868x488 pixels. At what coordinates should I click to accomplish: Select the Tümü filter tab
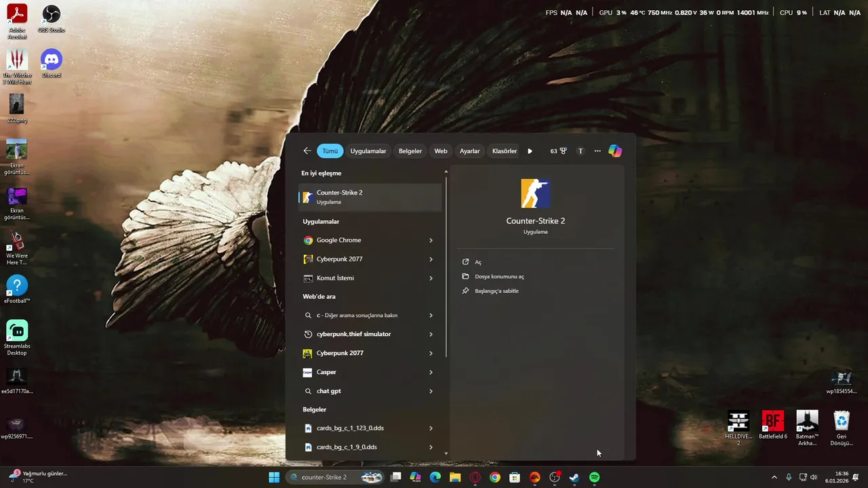pyautogui.click(x=330, y=151)
